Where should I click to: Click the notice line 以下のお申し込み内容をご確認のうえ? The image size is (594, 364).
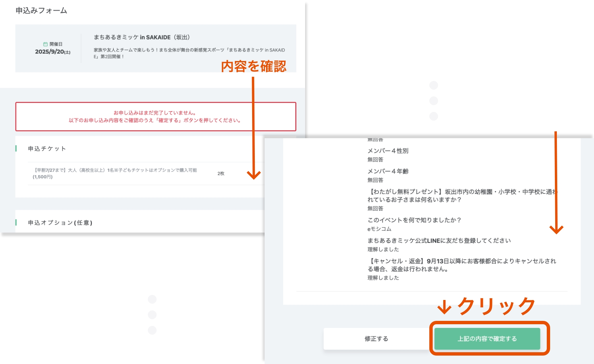tap(155, 120)
